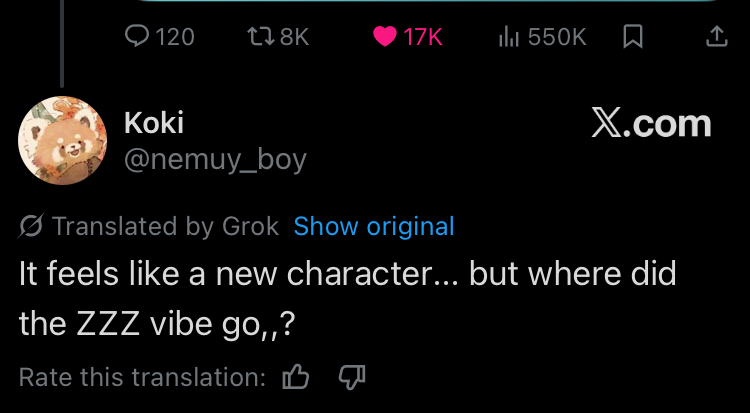Tap the Grok slashed-circle translation icon
The width and height of the screenshot is (750, 413).
(x=31, y=227)
